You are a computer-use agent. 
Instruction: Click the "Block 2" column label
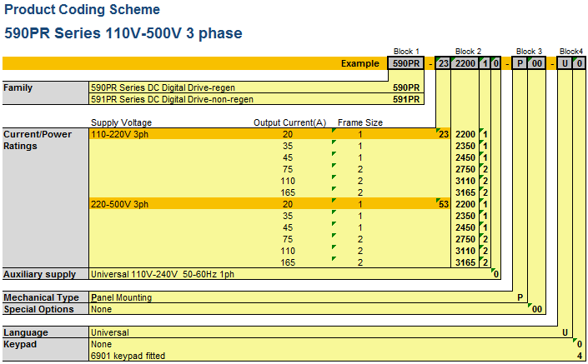pyautogui.click(x=468, y=52)
